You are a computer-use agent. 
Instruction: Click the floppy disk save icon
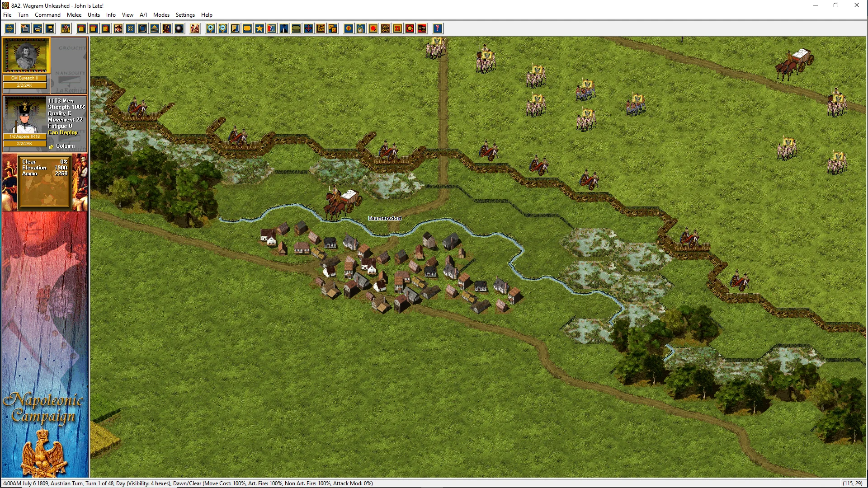50,28
